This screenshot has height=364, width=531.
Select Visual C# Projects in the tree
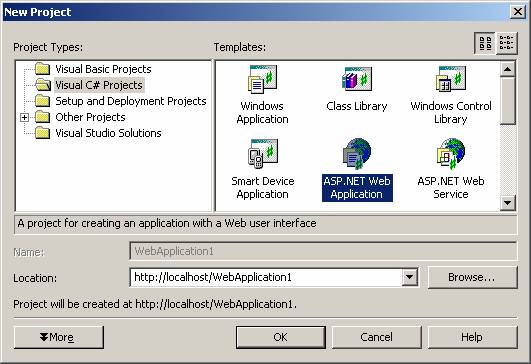(x=99, y=85)
